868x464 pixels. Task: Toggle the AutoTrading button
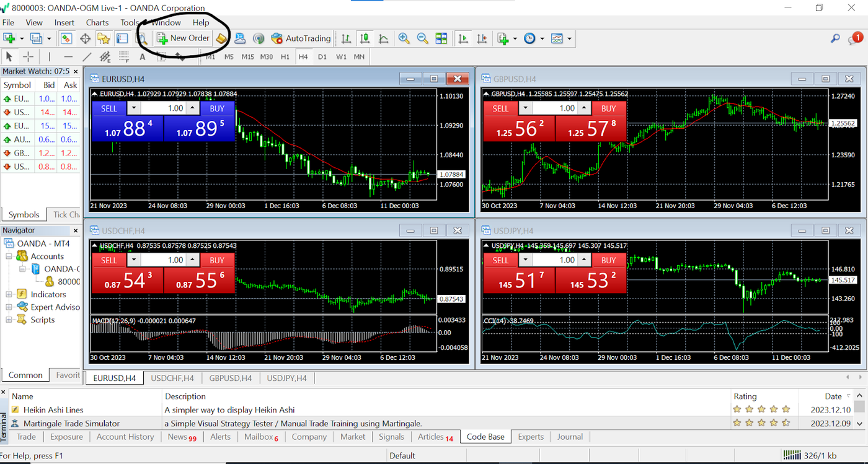point(301,38)
